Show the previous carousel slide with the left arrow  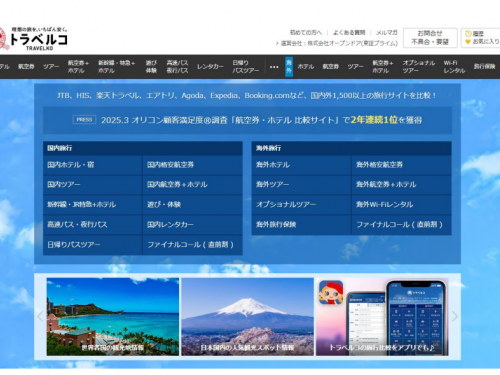[x=40, y=316]
